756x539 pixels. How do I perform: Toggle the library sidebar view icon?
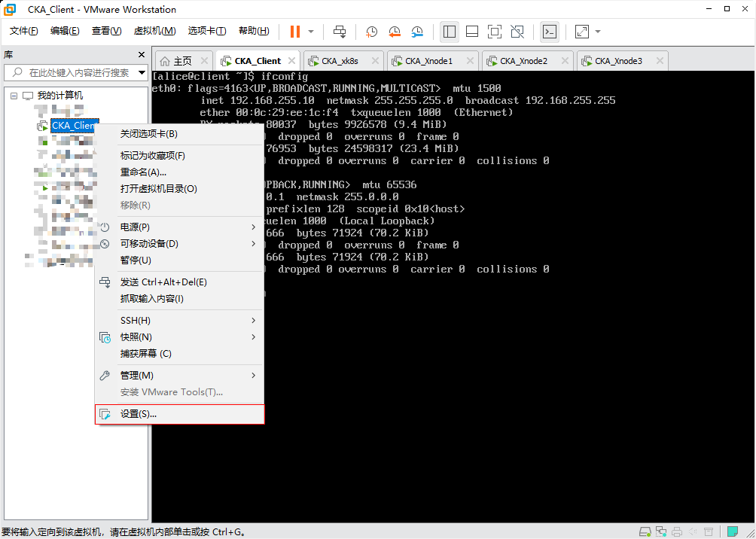coord(450,32)
